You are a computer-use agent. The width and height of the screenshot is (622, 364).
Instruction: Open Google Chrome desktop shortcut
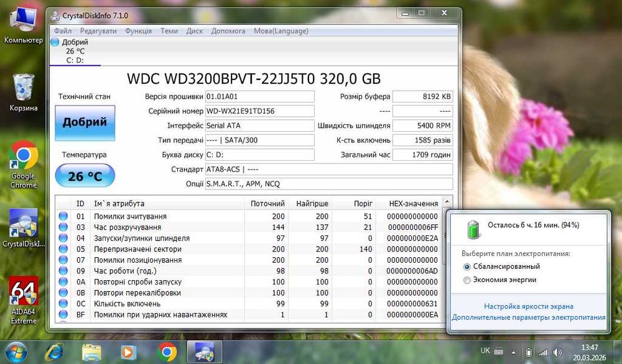[24, 165]
